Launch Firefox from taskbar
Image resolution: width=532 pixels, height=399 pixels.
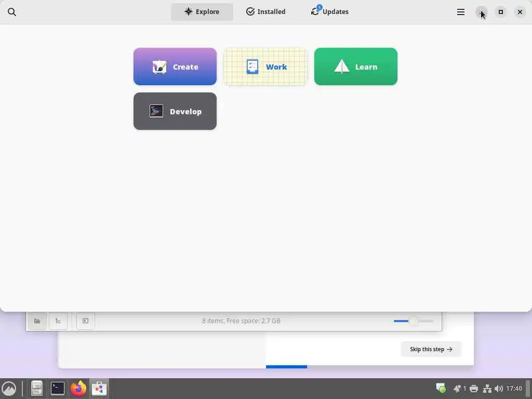pyautogui.click(x=78, y=389)
